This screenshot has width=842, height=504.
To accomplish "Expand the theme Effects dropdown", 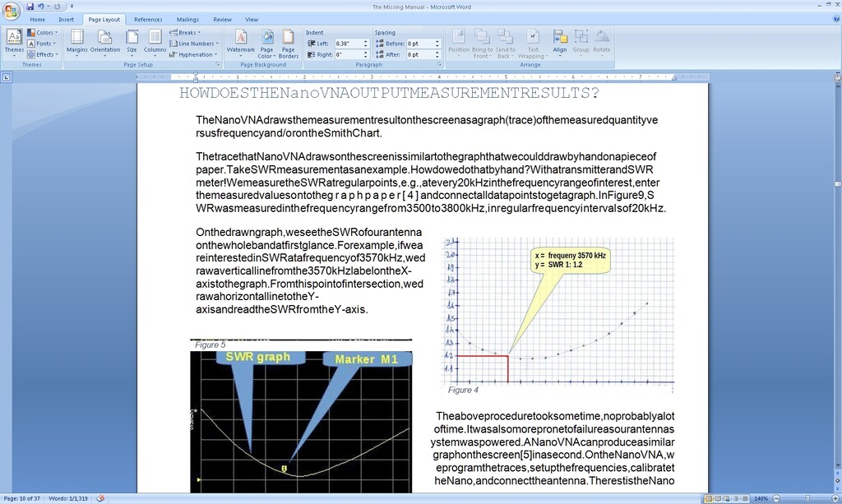I will tap(43, 54).
